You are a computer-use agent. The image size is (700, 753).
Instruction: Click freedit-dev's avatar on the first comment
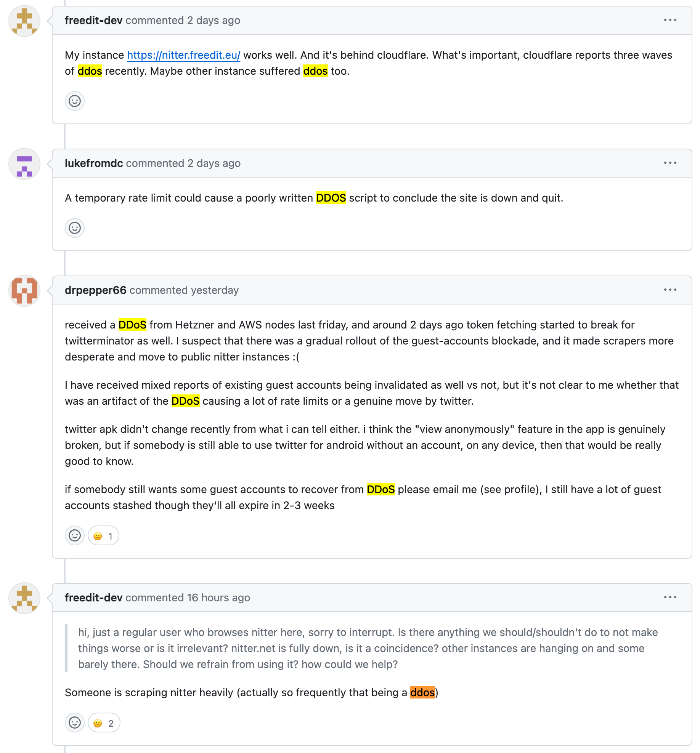tap(24, 21)
